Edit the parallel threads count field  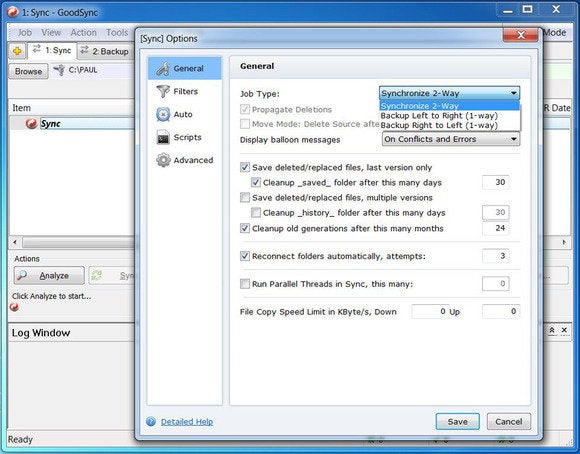(496, 283)
